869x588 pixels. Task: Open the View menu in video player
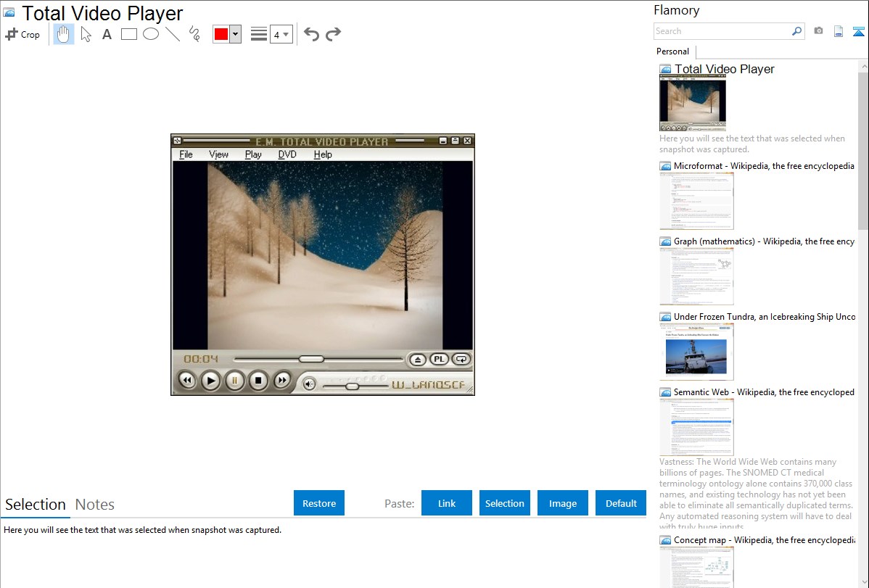coord(218,154)
